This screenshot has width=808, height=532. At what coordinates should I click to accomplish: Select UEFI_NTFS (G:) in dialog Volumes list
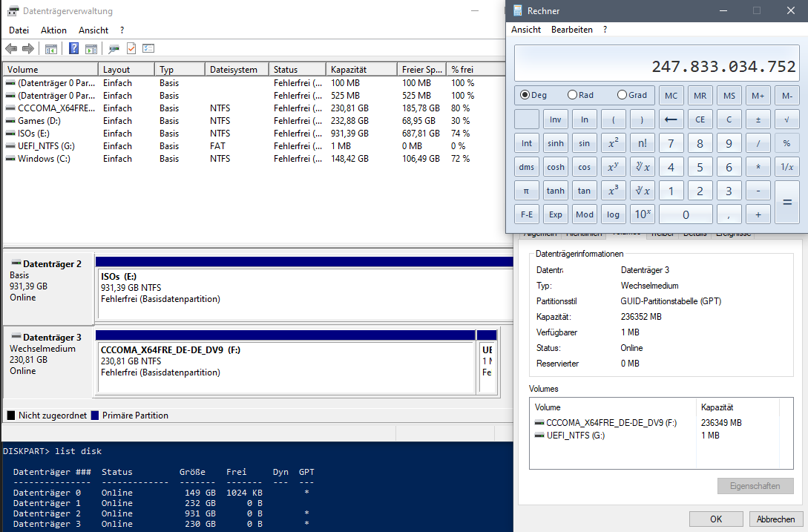point(576,436)
